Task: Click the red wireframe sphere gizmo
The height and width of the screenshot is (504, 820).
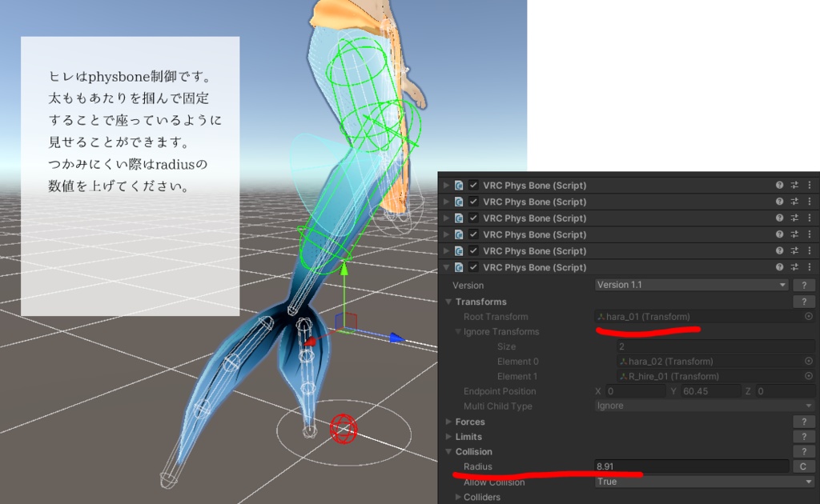Action: pos(344,429)
